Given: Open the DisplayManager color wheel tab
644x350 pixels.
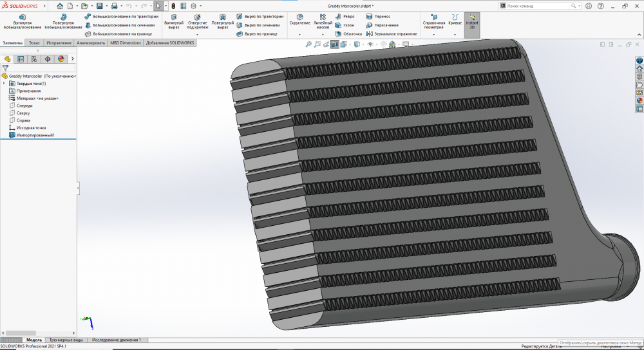Looking at the screenshot, I should 61,59.
